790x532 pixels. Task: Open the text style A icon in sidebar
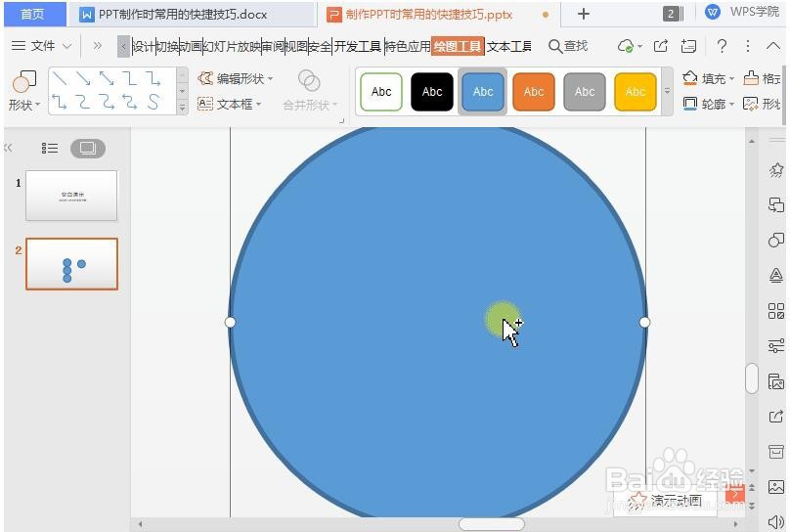pyautogui.click(x=776, y=275)
